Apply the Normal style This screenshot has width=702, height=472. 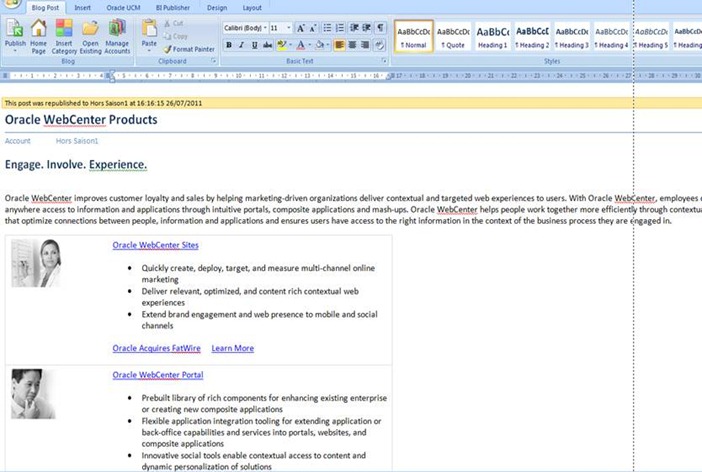click(x=414, y=37)
